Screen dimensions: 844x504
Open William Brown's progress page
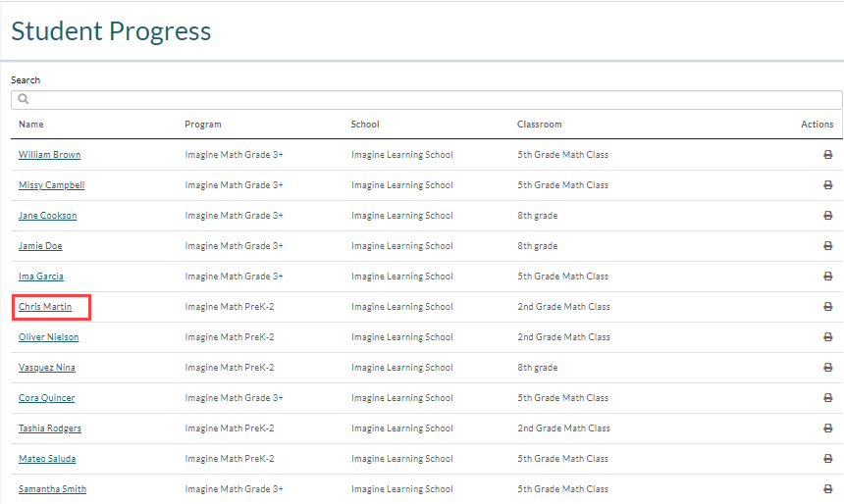coord(49,155)
